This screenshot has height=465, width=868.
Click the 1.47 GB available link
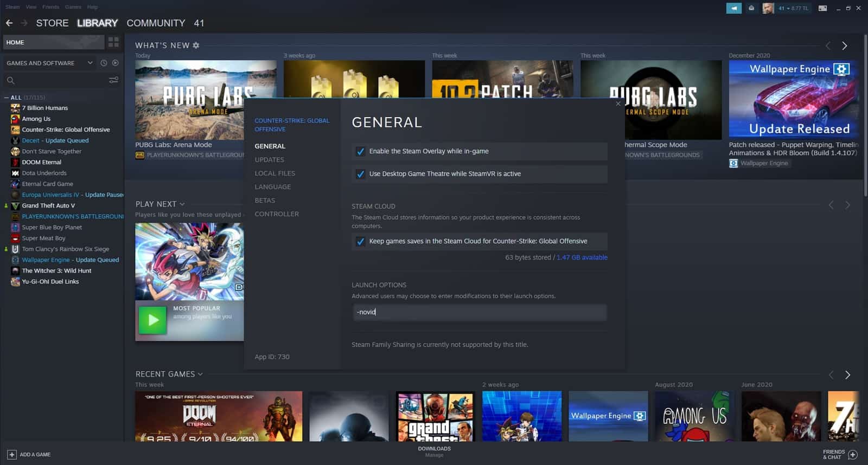tap(582, 257)
